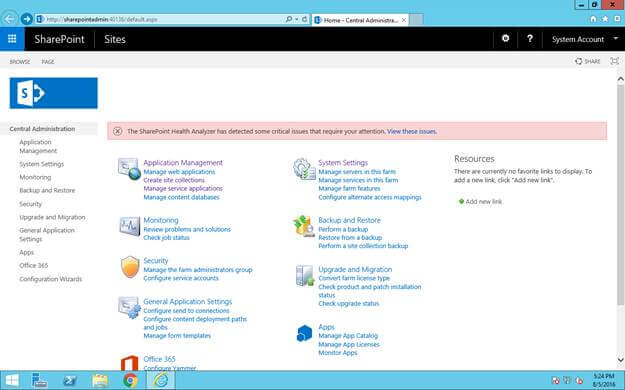
Task: Dismiss the health analyzer error icon
Action: coord(117,131)
